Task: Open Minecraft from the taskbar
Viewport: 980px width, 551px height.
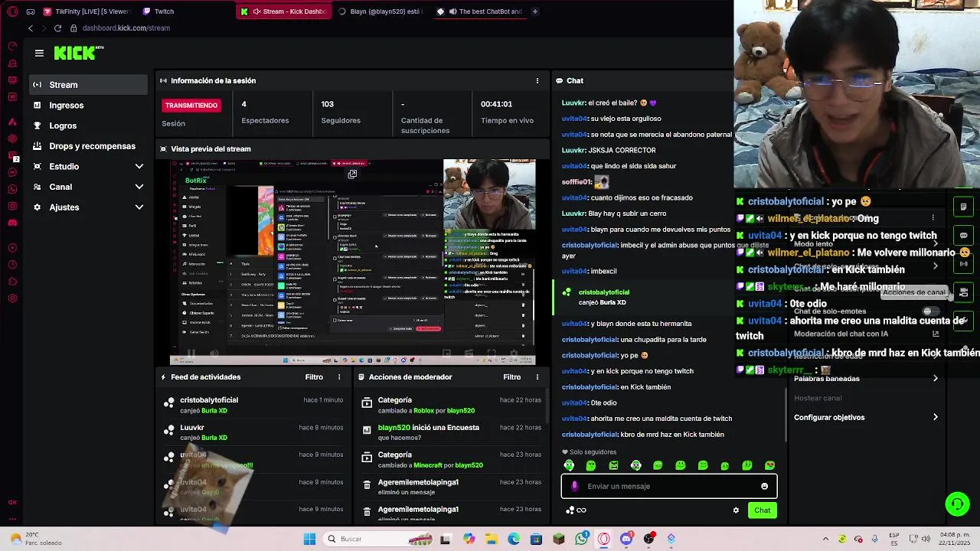Action: coord(559,539)
